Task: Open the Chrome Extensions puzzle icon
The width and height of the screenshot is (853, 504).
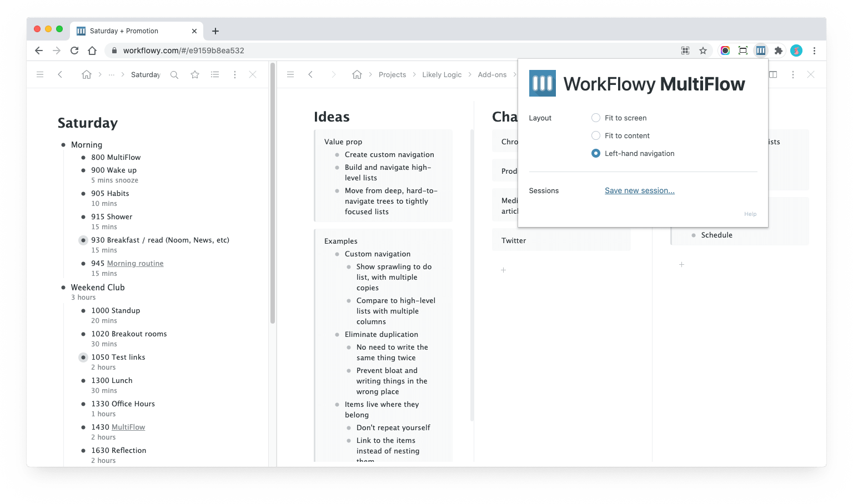Action: tap(779, 51)
